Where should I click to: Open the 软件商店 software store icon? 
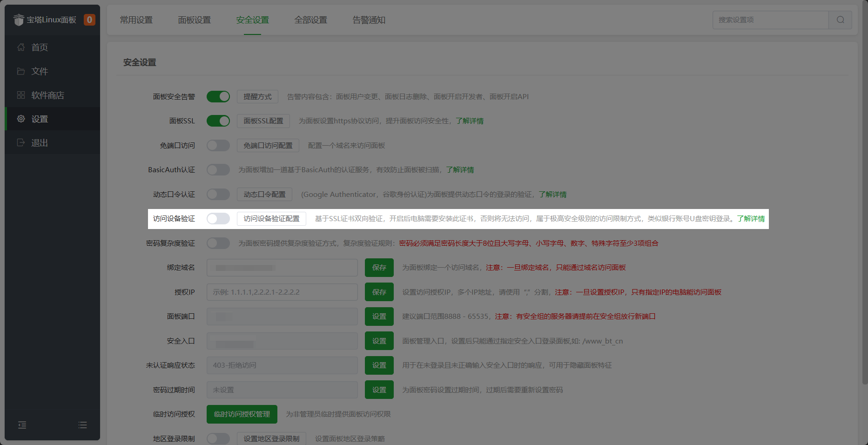(x=20, y=95)
